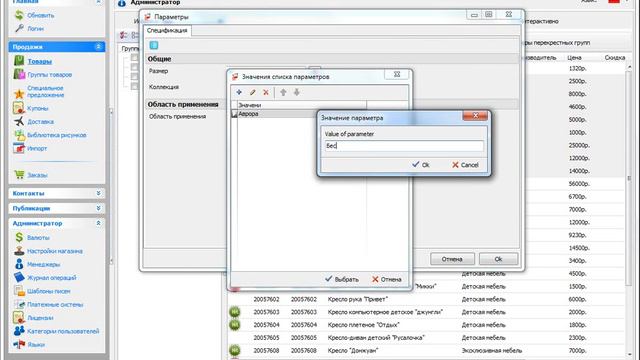This screenshot has height=360, width=640.
Task: Move value up with arrow icon
Action: point(283,92)
